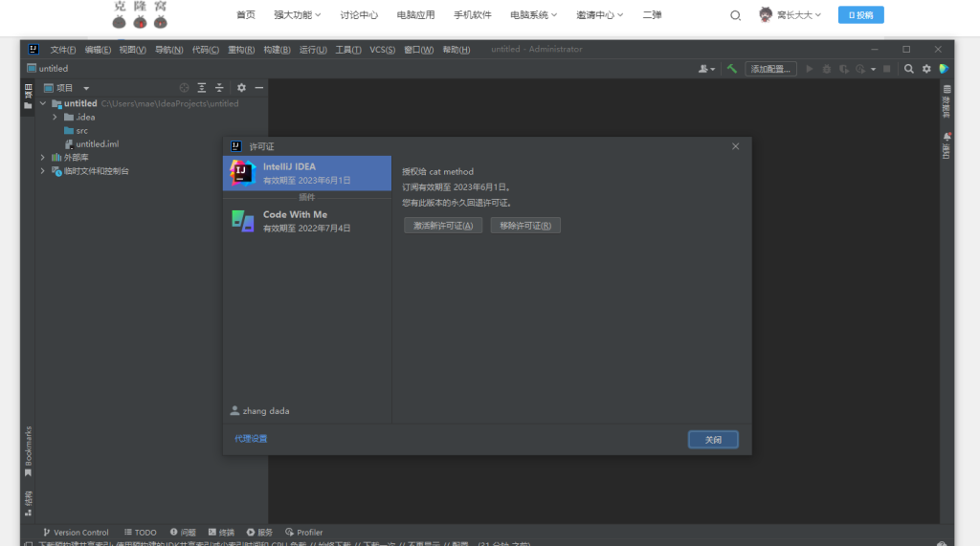Open project view dropdown arrow
Image resolution: width=980 pixels, height=546 pixels.
click(86, 88)
